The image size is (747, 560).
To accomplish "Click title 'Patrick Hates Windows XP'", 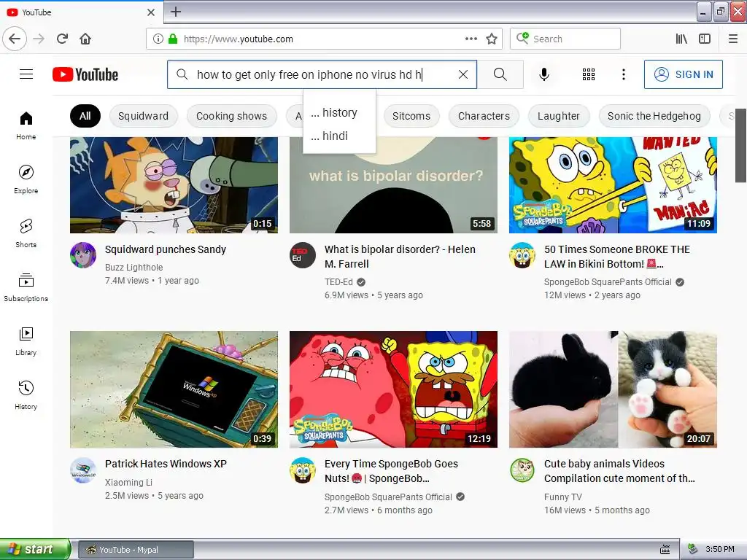I will [x=166, y=464].
